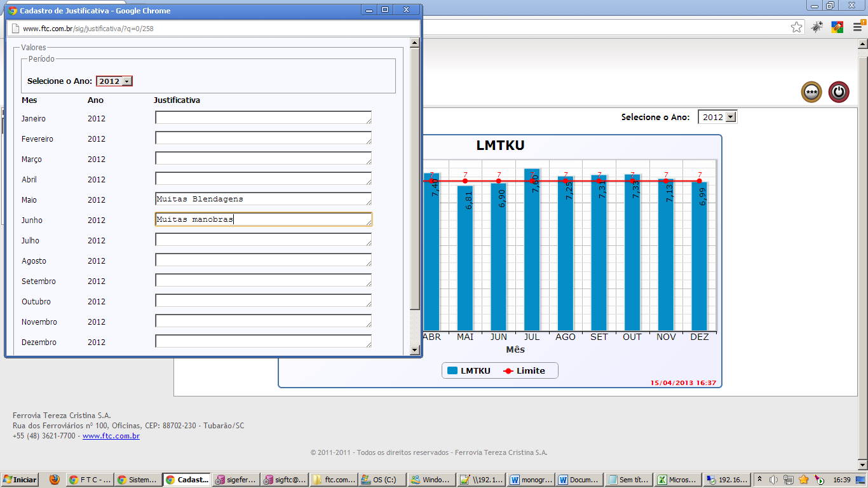Screen dimensions: 868x488
Task: Click the Janeiro justificativa text field
Action: (x=264, y=118)
